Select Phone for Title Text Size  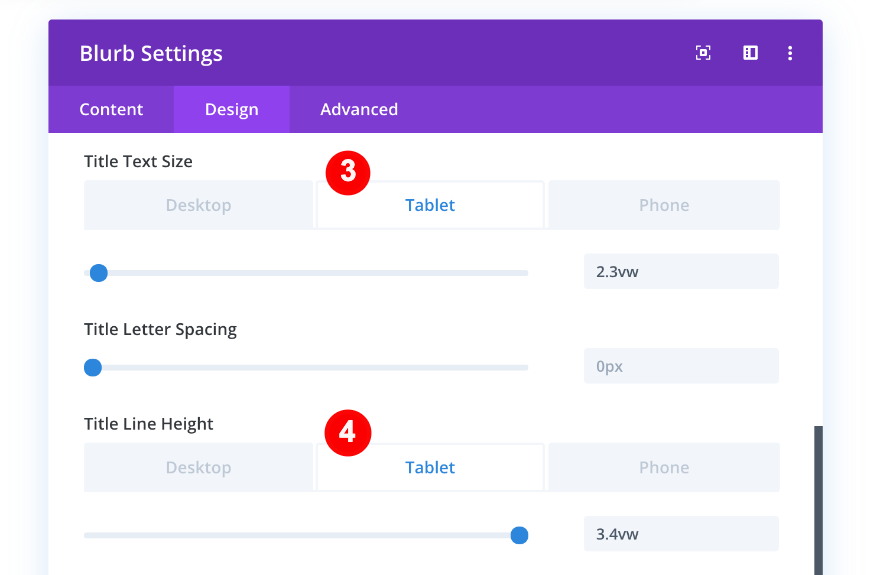point(664,205)
